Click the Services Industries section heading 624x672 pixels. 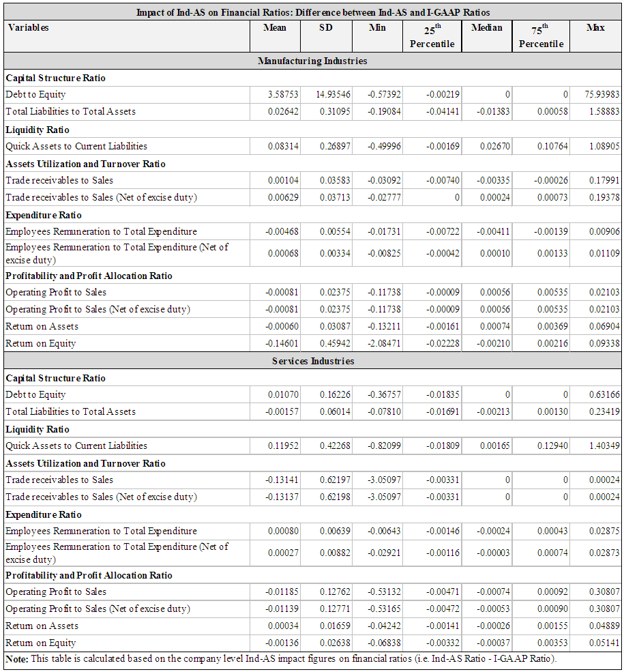313,361
